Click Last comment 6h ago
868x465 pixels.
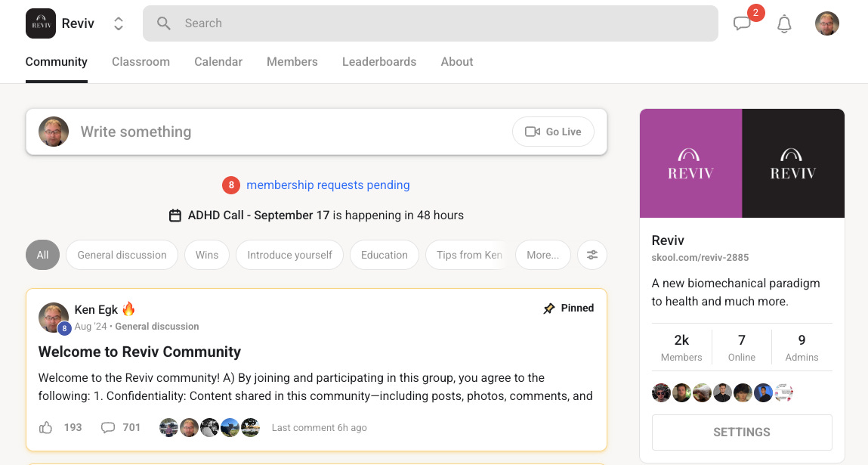(319, 428)
